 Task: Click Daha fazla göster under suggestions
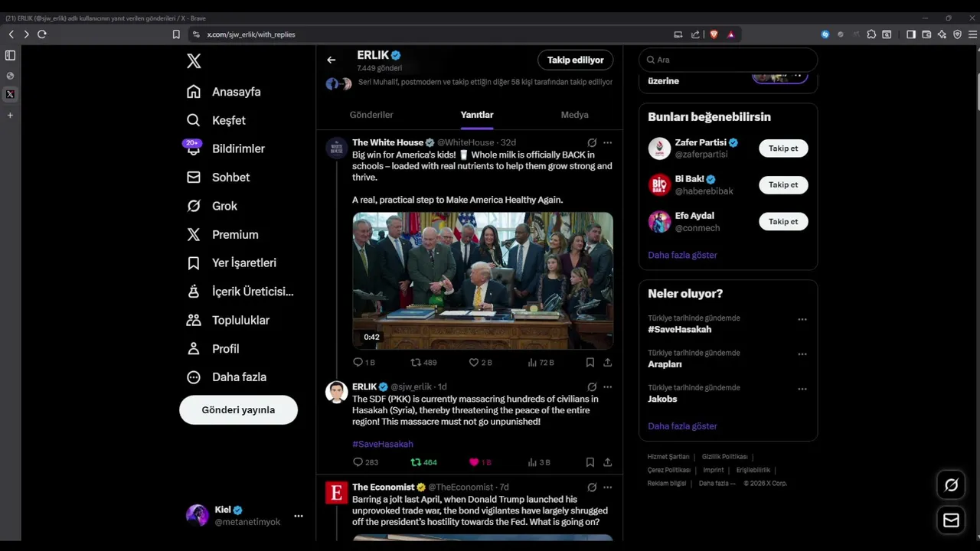pos(682,255)
